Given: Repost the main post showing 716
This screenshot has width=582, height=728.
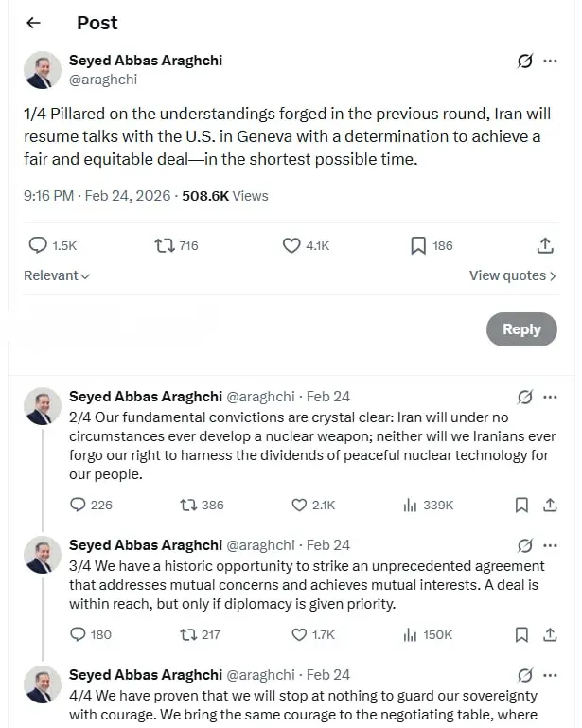Looking at the screenshot, I should pos(165,245).
